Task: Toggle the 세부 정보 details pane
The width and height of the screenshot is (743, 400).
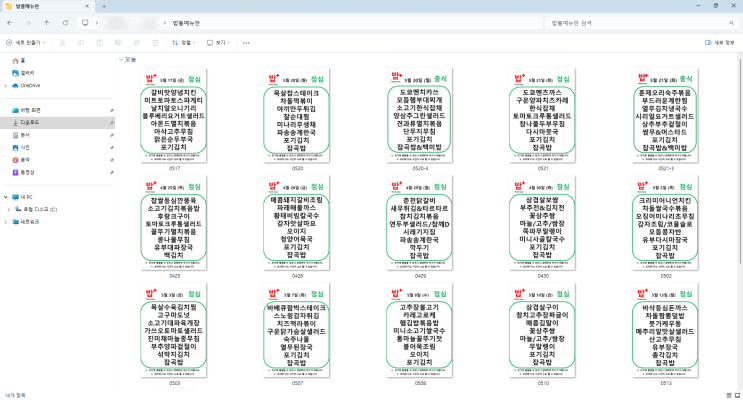Action: tap(719, 43)
